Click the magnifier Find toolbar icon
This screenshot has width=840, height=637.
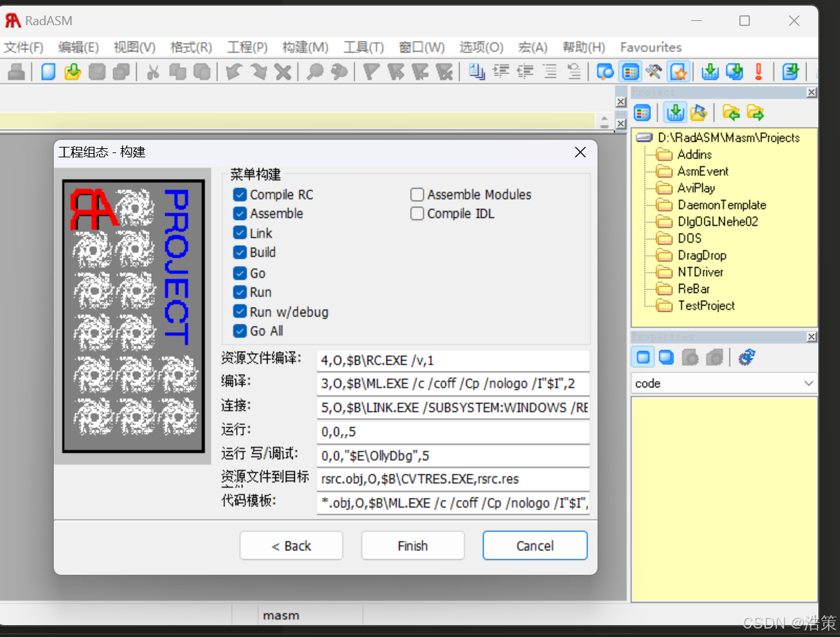[x=315, y=71]
